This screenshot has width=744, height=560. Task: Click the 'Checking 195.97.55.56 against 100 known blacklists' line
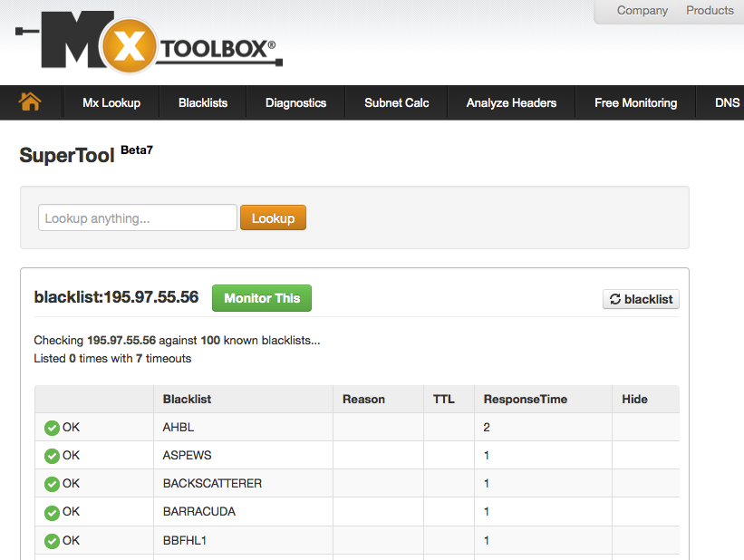coord(177,341)
